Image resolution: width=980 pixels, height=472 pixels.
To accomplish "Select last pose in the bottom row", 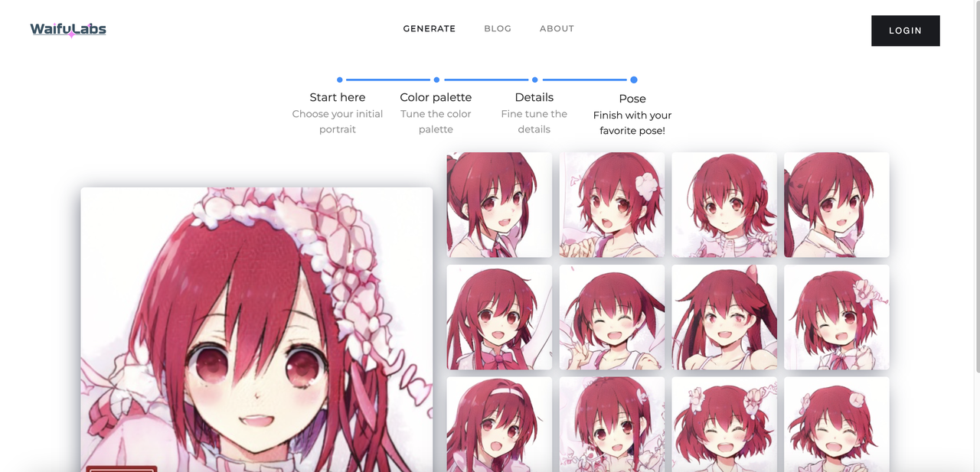I will pyautogui.click(x=837, y=425).
